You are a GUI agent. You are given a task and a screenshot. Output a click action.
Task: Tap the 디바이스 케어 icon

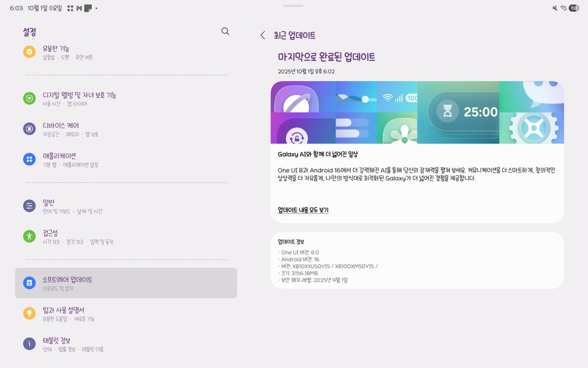29,129
